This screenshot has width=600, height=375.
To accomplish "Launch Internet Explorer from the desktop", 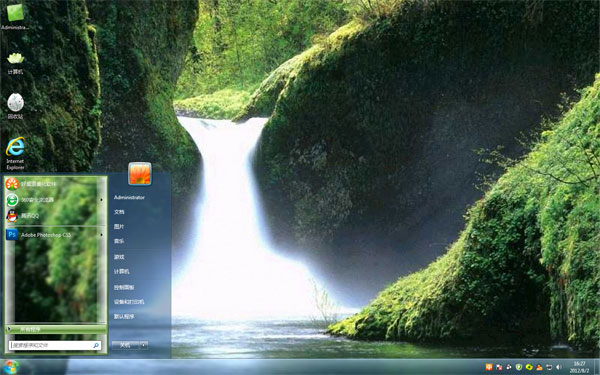I will (x=15, y=153).
